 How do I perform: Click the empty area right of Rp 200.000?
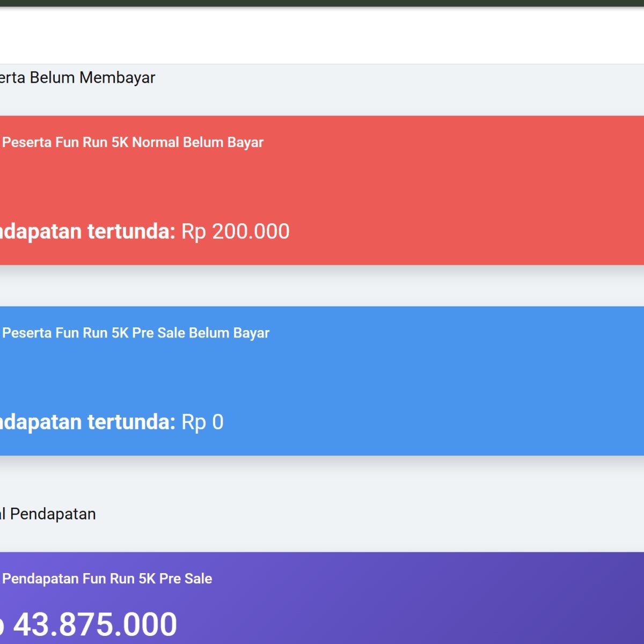click(x=456, y=231)
